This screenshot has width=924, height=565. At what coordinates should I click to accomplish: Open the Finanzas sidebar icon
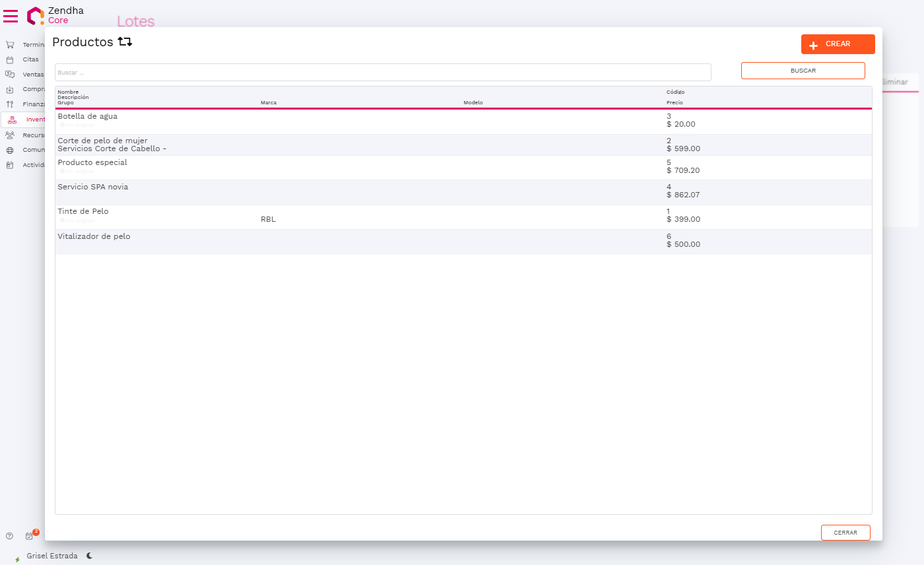click(10, 104)
